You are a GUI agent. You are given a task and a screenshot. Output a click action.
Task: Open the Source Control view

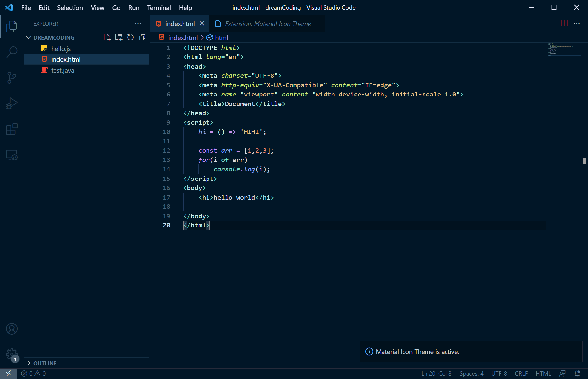(x=12, y=78)
